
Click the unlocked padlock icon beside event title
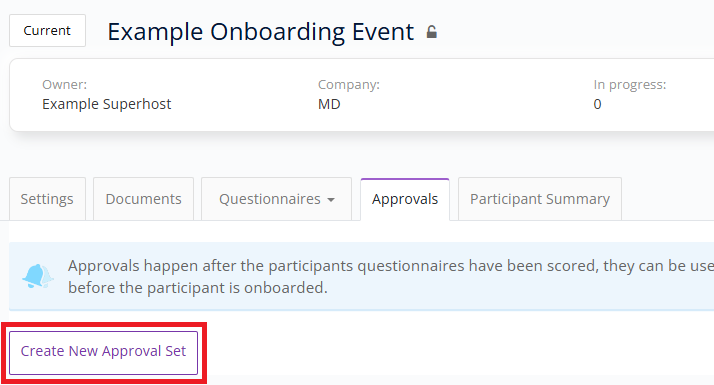point(431,32)
